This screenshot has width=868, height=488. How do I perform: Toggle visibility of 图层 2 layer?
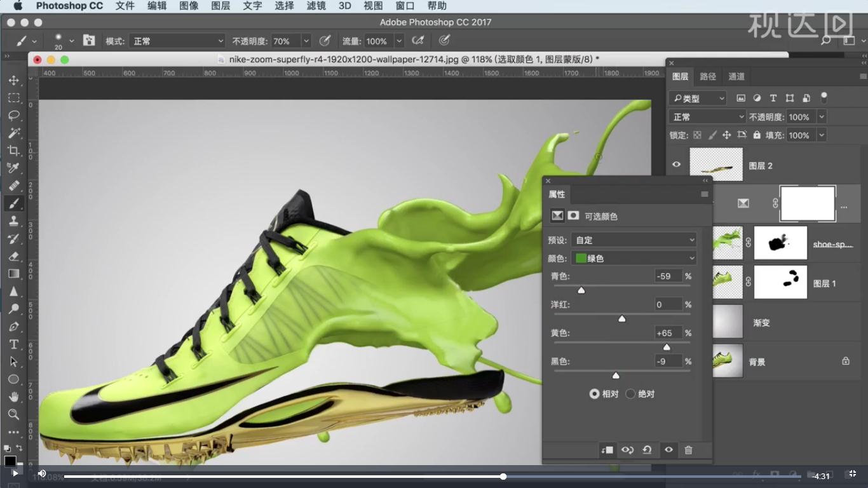click(x=676, y=165)
